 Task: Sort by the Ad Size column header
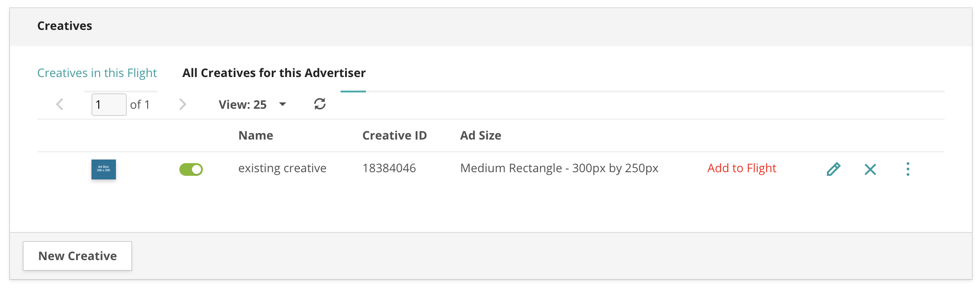click(x=480, y=135)
